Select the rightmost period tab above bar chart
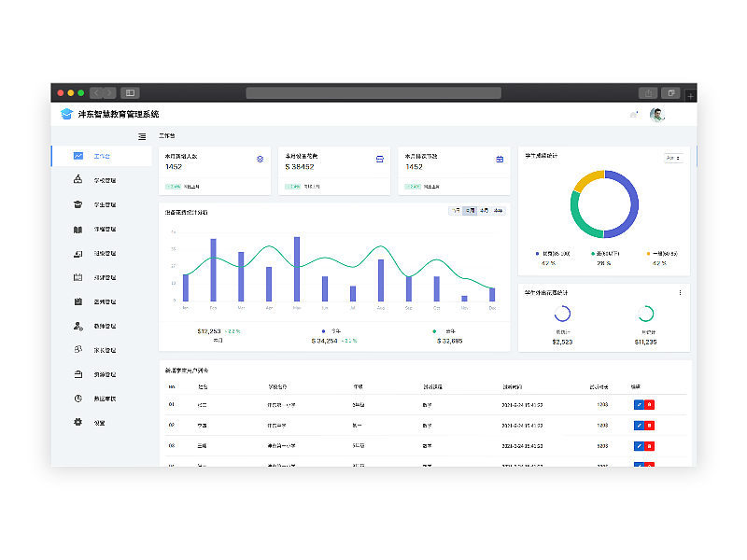The width and height of the screenshot is (747, 560). coord(499,211)
